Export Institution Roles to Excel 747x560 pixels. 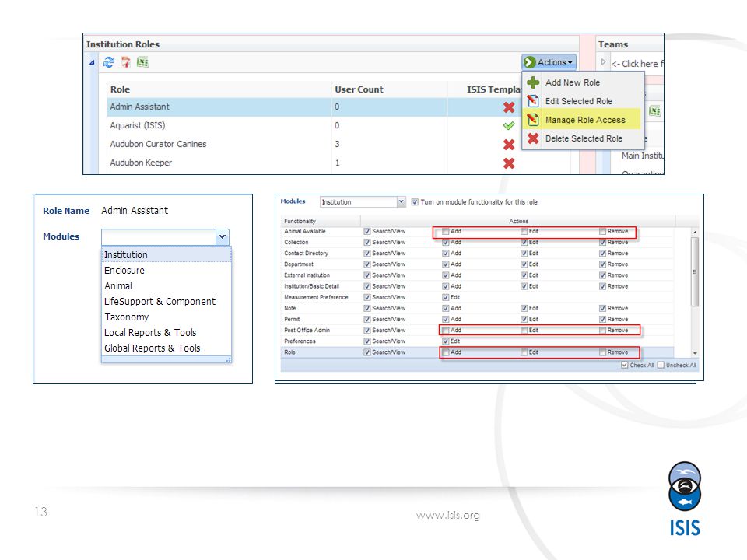click(142, 62)
